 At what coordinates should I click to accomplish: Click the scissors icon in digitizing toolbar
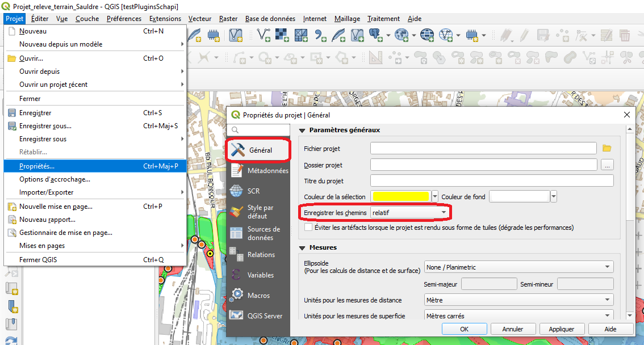(626, 57)
